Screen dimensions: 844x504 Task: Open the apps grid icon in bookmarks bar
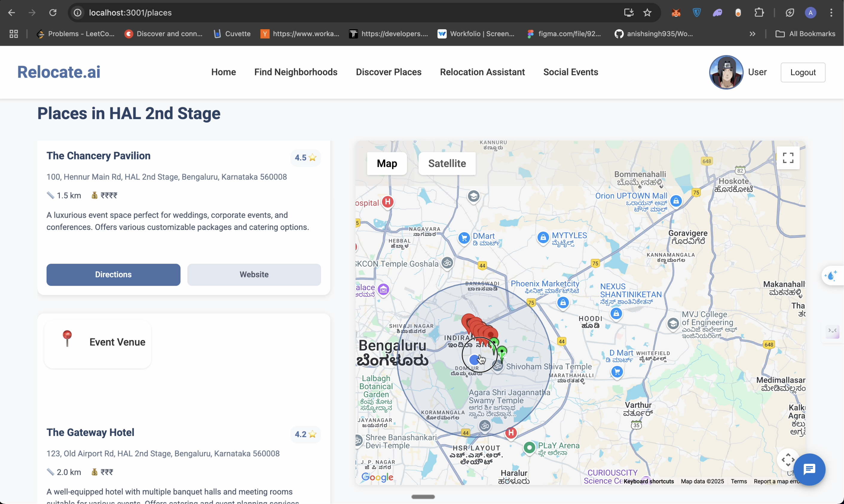pos(13,34)
